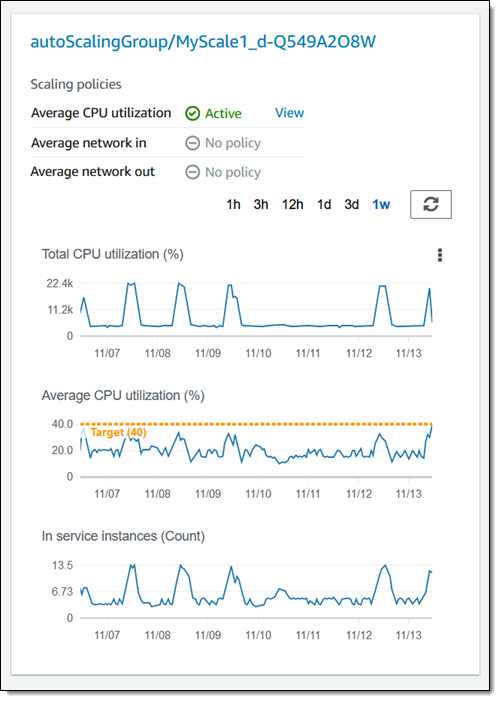The height and width of the screenshot is (701, 500).
Task: Click the In service instances (Count) title
Action: (x=123, y=536)
